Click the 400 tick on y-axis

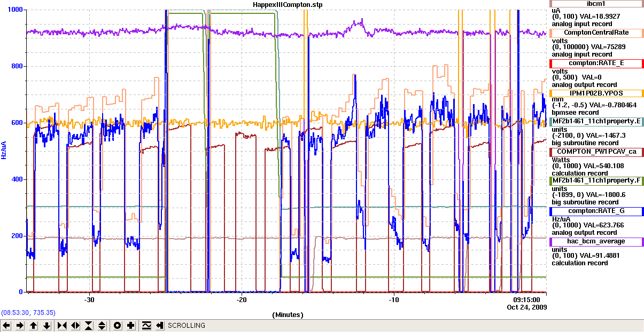[x=18, y=179]
